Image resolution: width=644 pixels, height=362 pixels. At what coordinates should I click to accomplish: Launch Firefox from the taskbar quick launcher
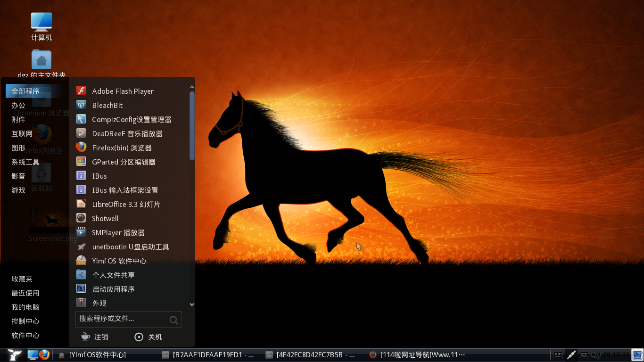click(x=45, y=355)
